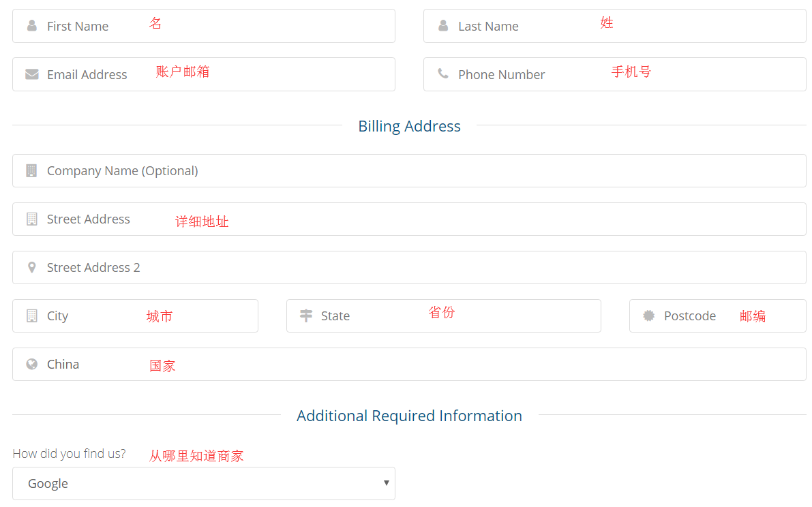Focus the Phone Number input field
Screen dimensions: 812x507
point(615,74)
